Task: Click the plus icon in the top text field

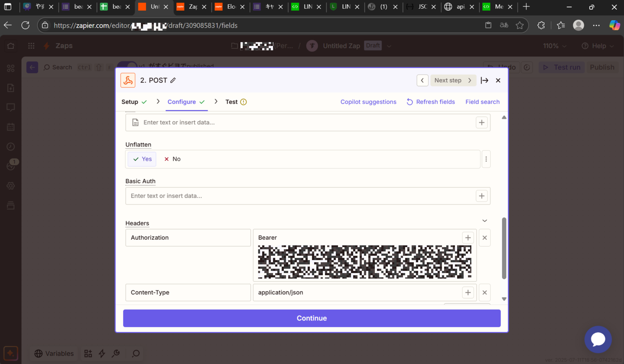Action: tap(481, 122)
